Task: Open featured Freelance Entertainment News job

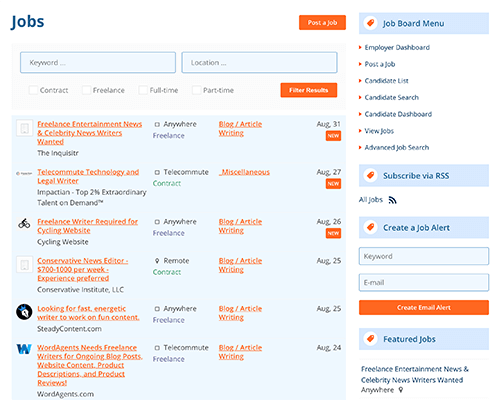Action: pyautogui.click(x=415, y=374)
